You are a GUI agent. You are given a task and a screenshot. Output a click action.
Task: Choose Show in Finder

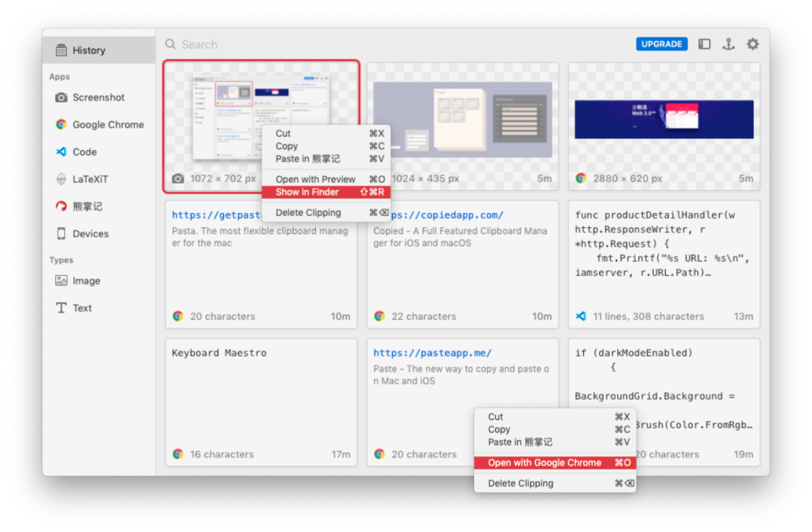click(x=326, y=192)
